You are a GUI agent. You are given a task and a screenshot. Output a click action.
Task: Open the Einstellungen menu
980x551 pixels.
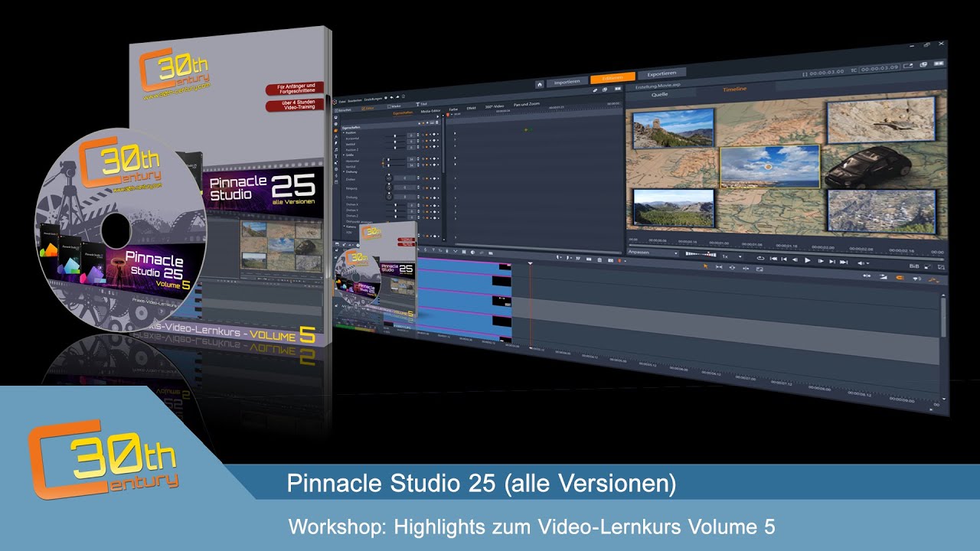tap(373, 99)
